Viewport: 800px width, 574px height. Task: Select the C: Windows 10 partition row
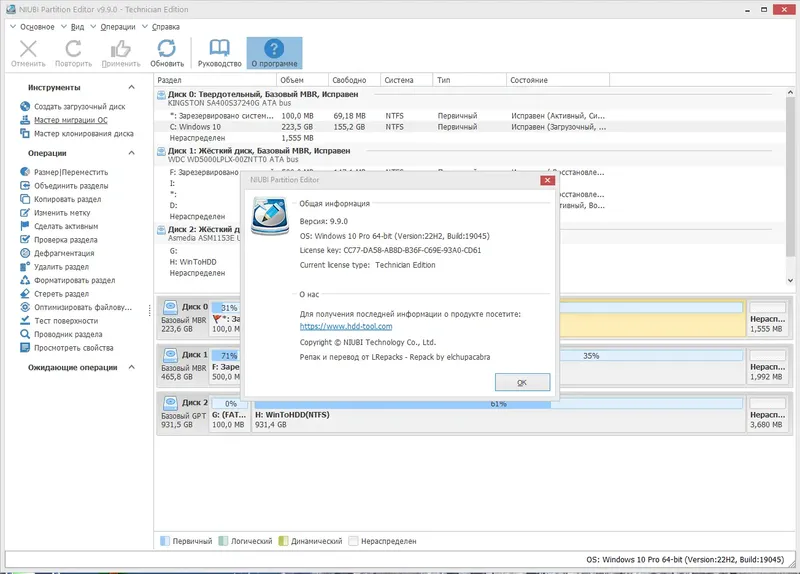pos(470,127)
